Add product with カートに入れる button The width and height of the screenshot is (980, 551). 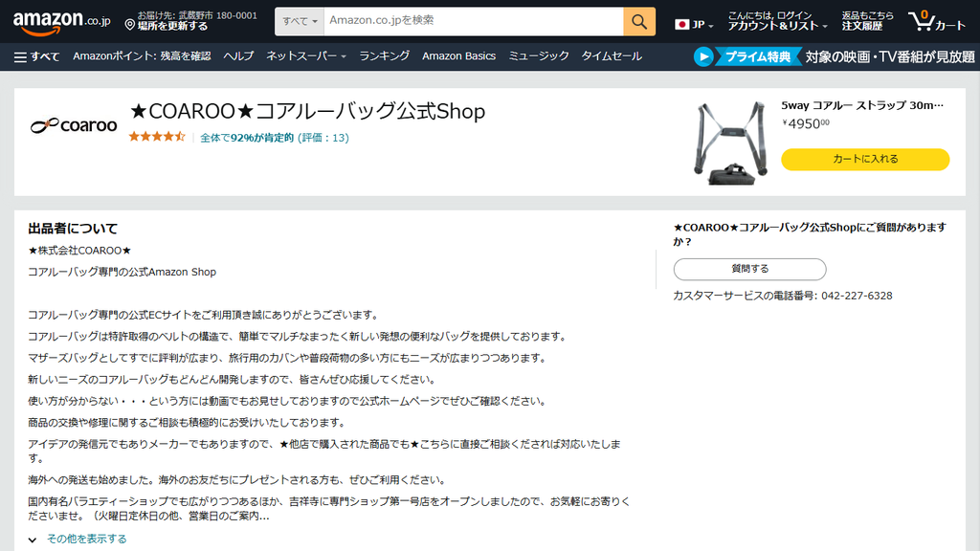(865, 160)
